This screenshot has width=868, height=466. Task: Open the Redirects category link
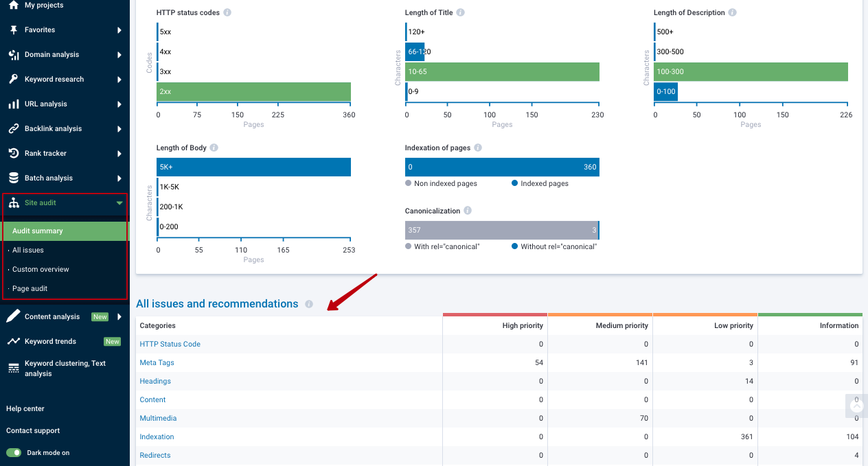pos(155,455)
